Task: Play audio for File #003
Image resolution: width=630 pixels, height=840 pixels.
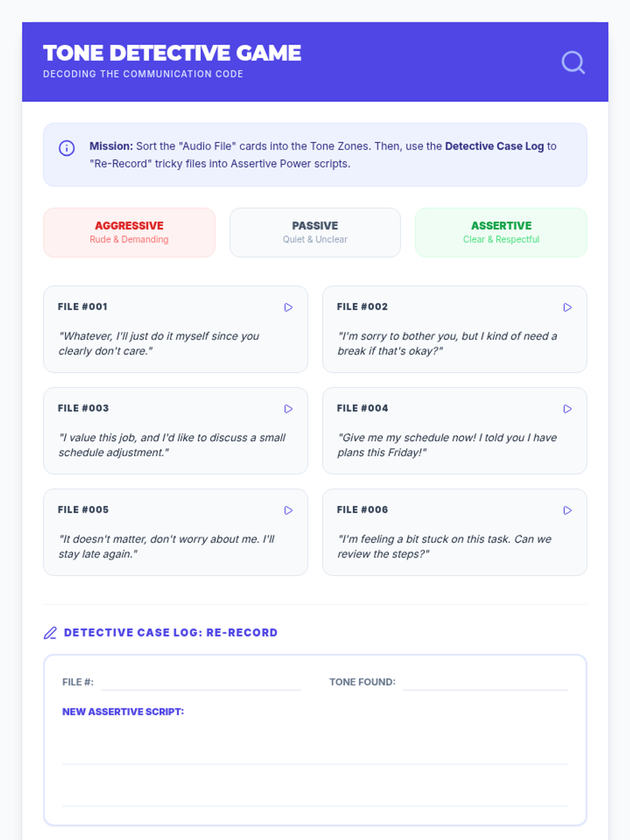Action: (288, 408)
